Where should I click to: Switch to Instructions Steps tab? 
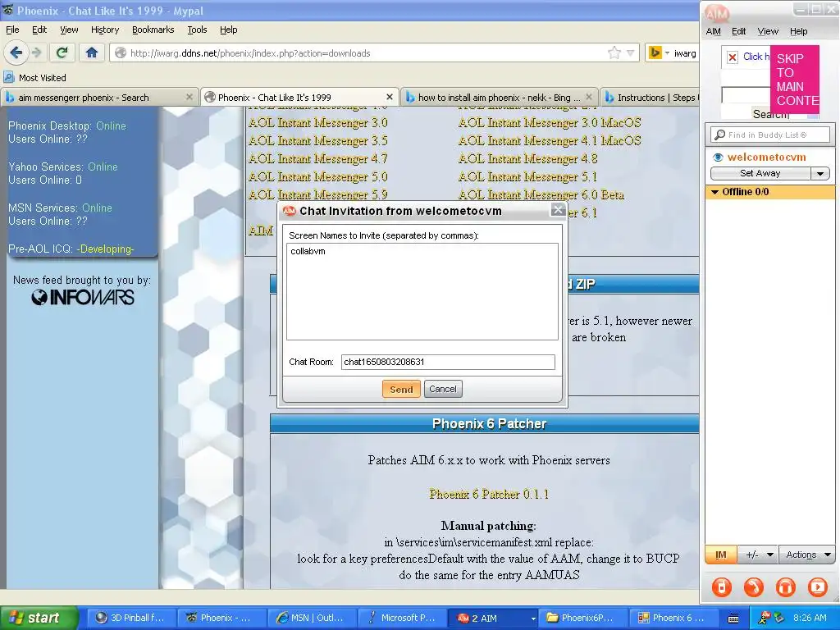(x=651, y=98)
